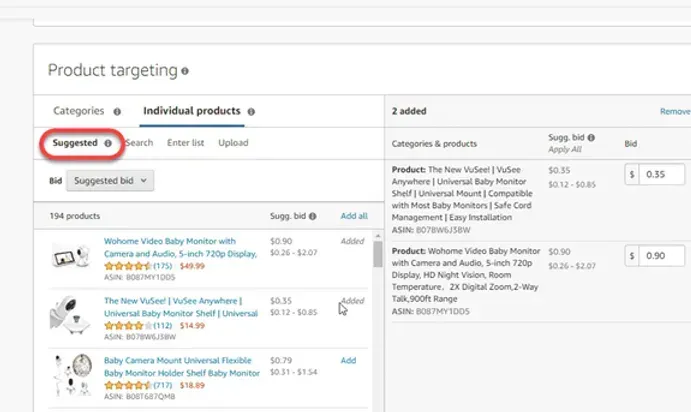Open the Enter list sub-tab
Screen dimensions: 691x412
[x=186, y=143]
